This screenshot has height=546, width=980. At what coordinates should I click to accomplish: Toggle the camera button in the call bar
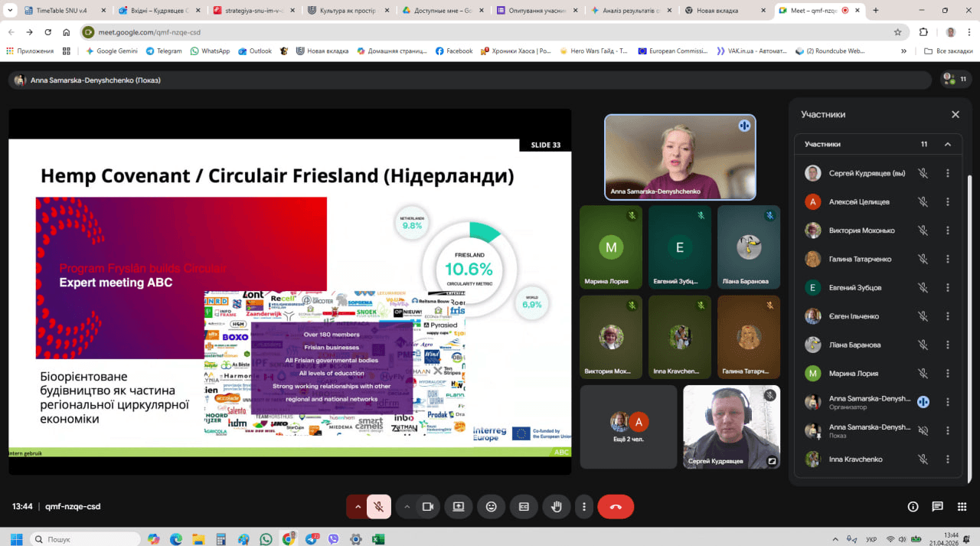point(428,506)
